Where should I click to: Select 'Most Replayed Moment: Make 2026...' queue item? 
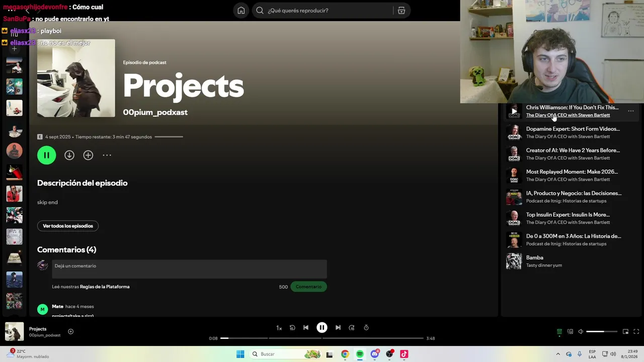point(572,175)
